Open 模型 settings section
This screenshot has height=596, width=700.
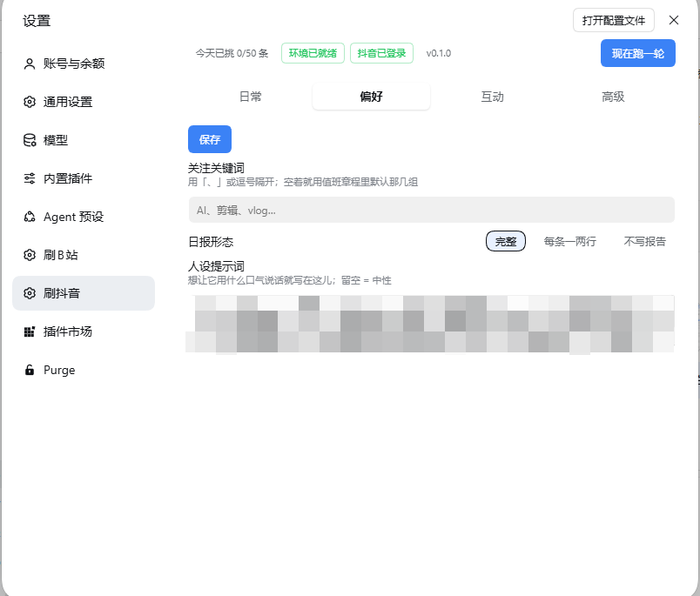84,140
